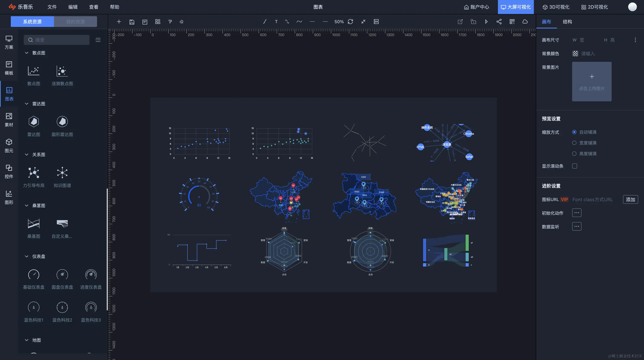Select the 素材 sidebar panel icon
Screen dimensions: 644x360
(x=9, y=119)
